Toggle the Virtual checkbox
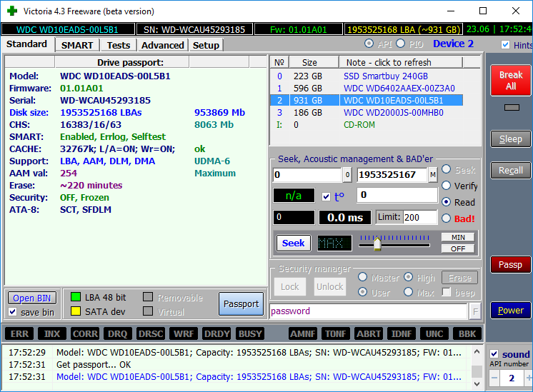The width and height of the screenshot is (533, 392). tap(148, 311)
